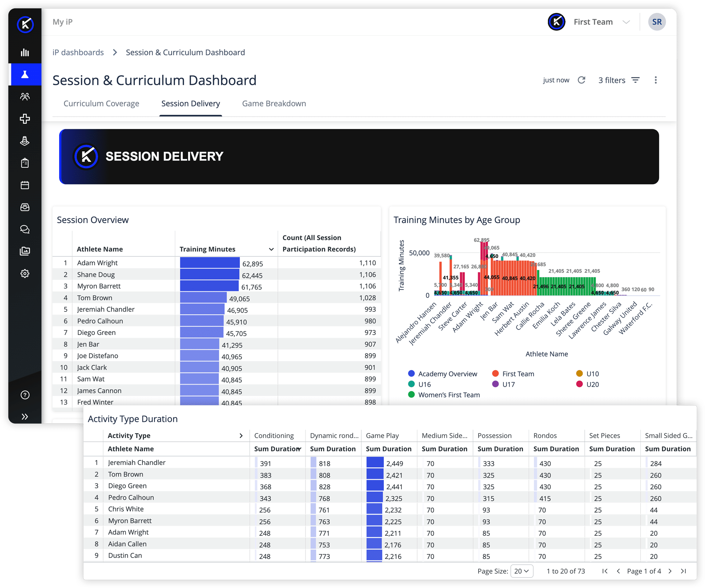Open the clipboard sidebar icon
705x588 pixels.
(x=25, y=163)
